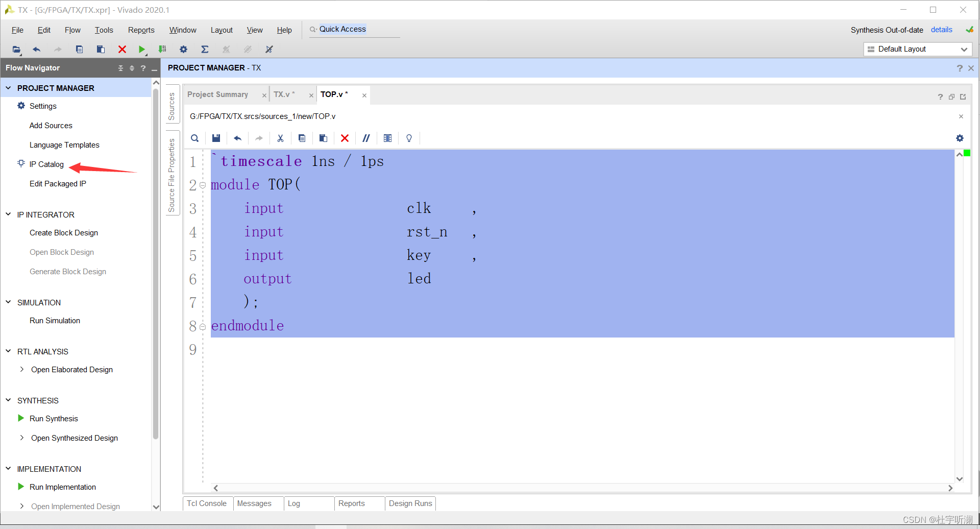Open the Reports menu

141,30
